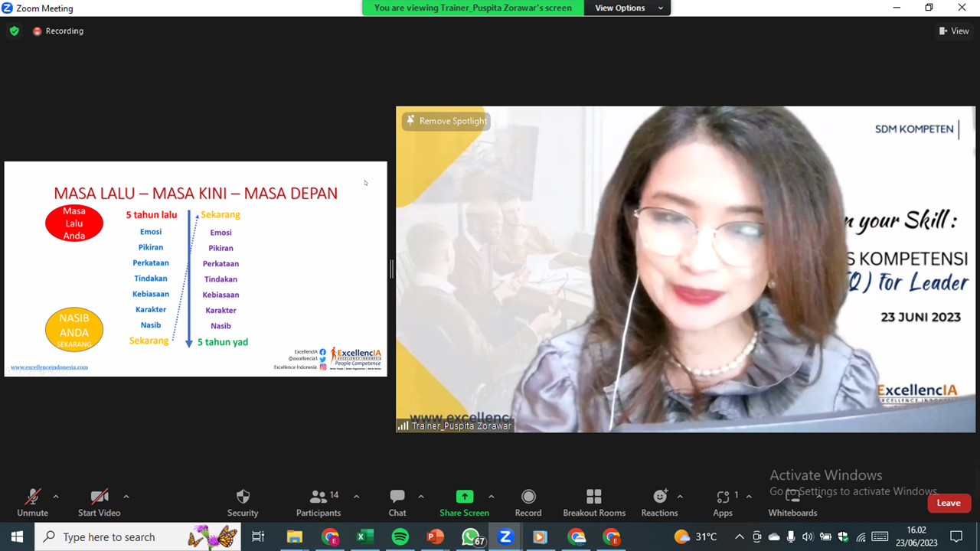The height and width of the screenshot is (551, 980).
Task: Click the OneDrive cloud tray icon
Action: point(774,536)
